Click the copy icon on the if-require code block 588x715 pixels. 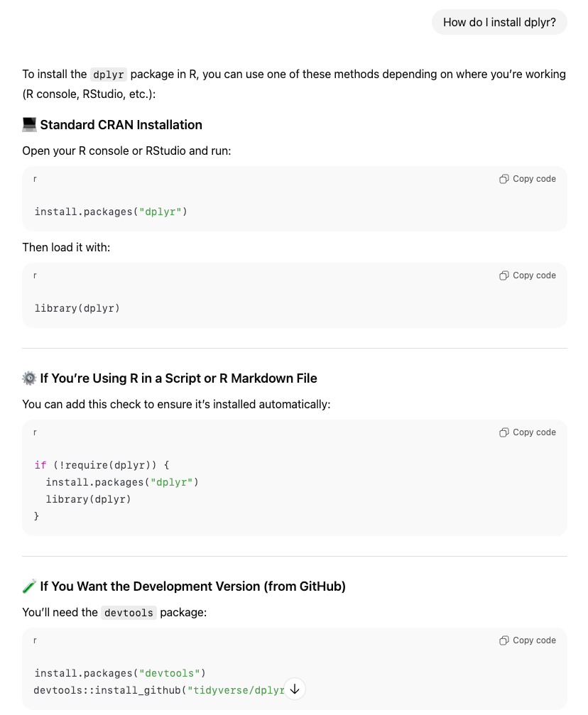coord(504,432)
